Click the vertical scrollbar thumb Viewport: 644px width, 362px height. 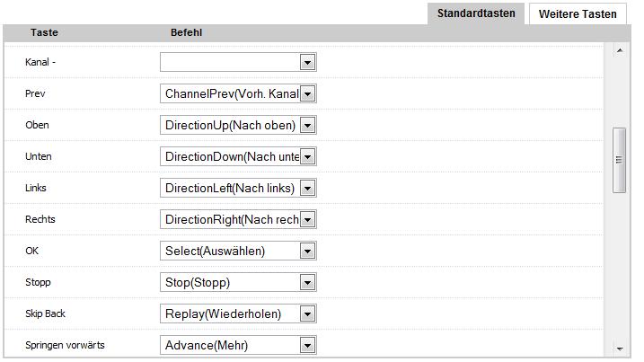[x=619, y=160]
